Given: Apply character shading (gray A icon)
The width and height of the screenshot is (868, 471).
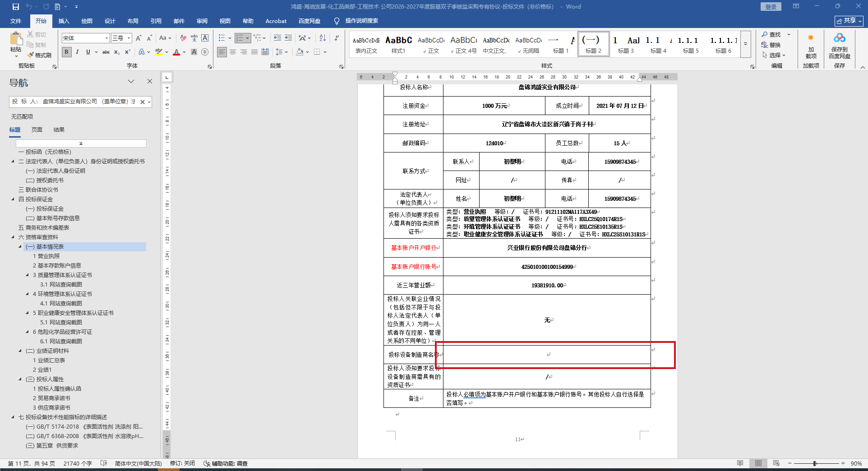Looking at the screenshot, I should [194, 52].
